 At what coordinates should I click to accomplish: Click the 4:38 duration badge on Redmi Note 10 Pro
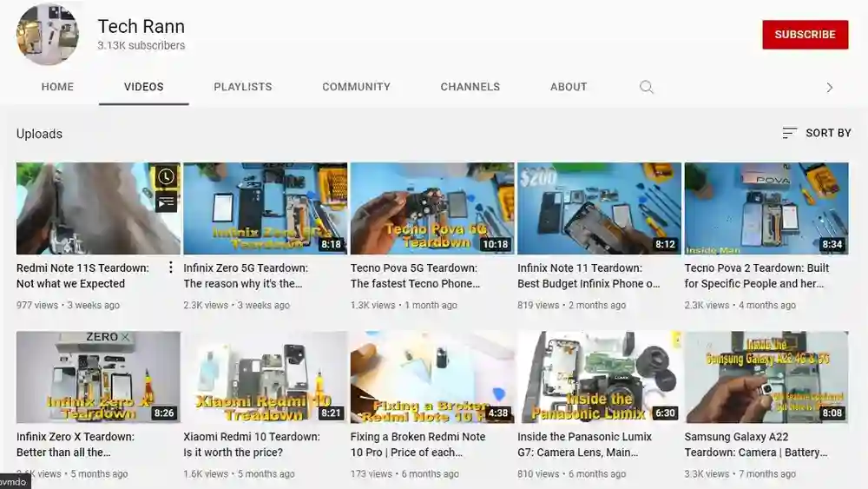498,413
